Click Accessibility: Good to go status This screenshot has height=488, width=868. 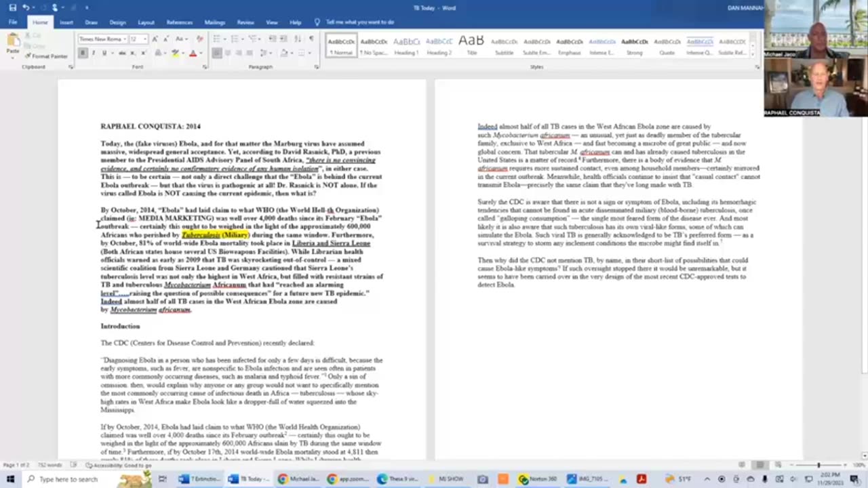coord(119,465)
